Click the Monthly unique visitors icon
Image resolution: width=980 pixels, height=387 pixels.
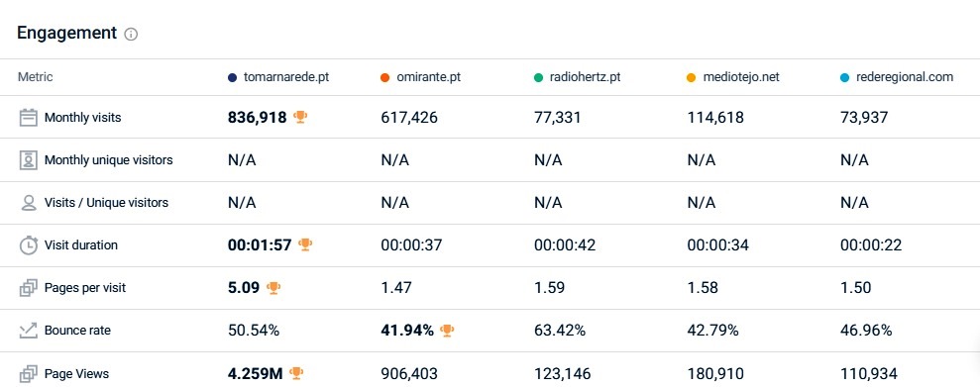(x=28, y=160)
